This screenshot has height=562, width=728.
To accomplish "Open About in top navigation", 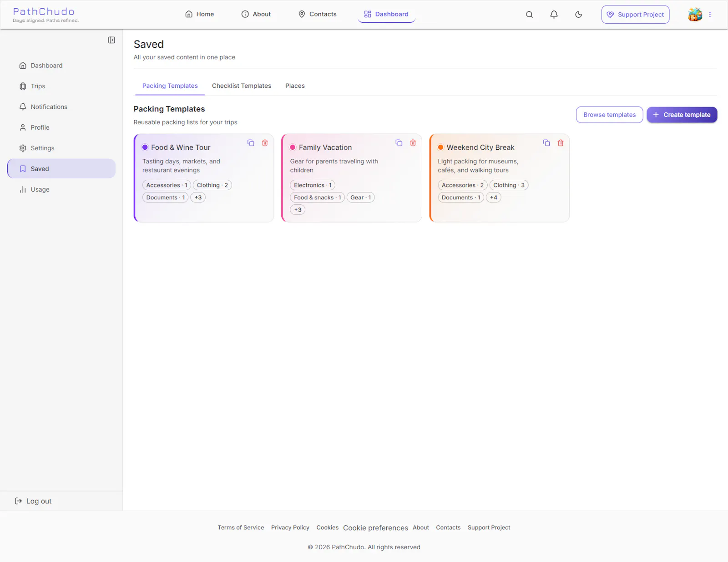I will click(x=256, y=14).
